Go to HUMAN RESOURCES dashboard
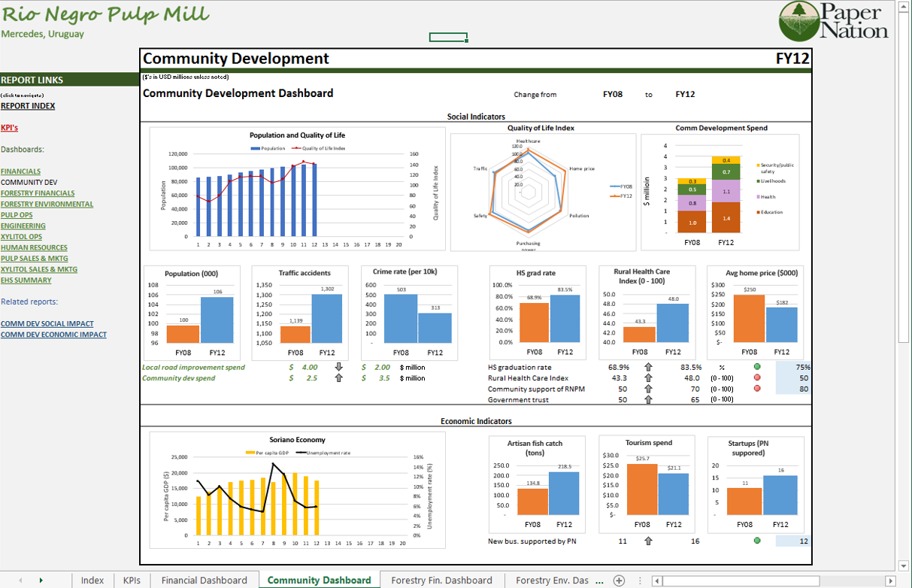 [x=35, y=247]
